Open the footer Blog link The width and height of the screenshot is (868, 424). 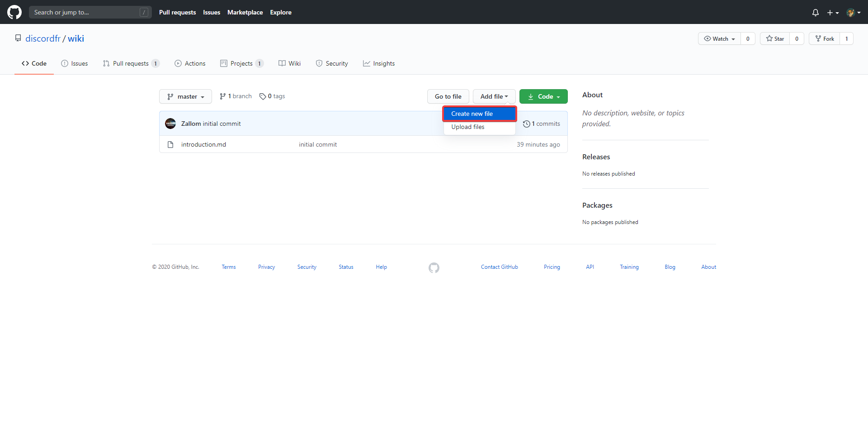[x=670, y=267]
